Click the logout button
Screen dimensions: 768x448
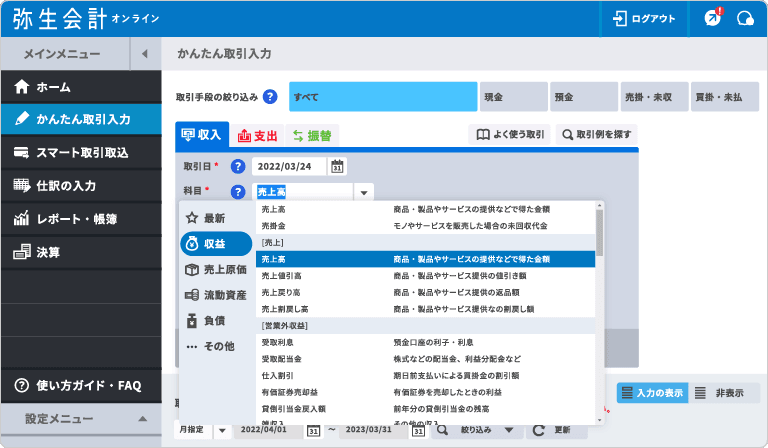[x=644, y=19]
